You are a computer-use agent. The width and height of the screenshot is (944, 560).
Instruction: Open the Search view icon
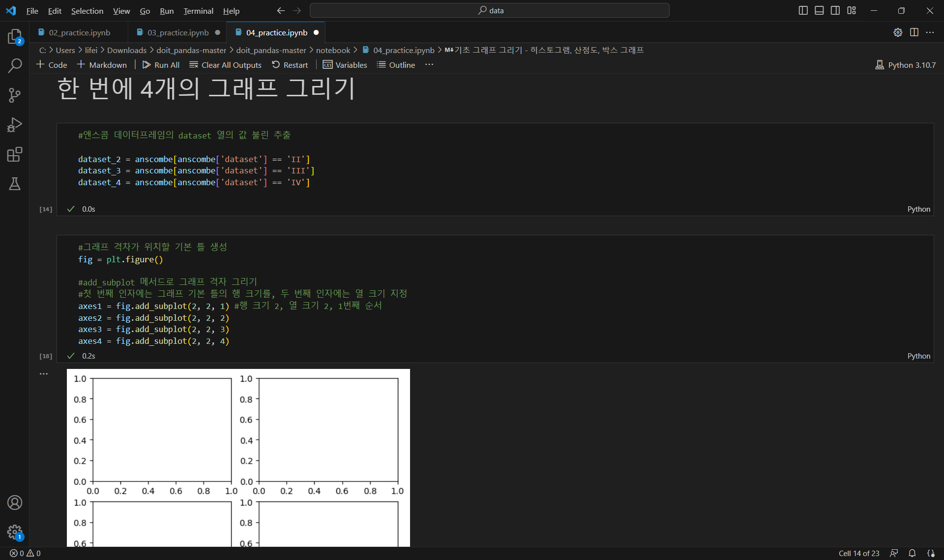click(x=15, y=65)
